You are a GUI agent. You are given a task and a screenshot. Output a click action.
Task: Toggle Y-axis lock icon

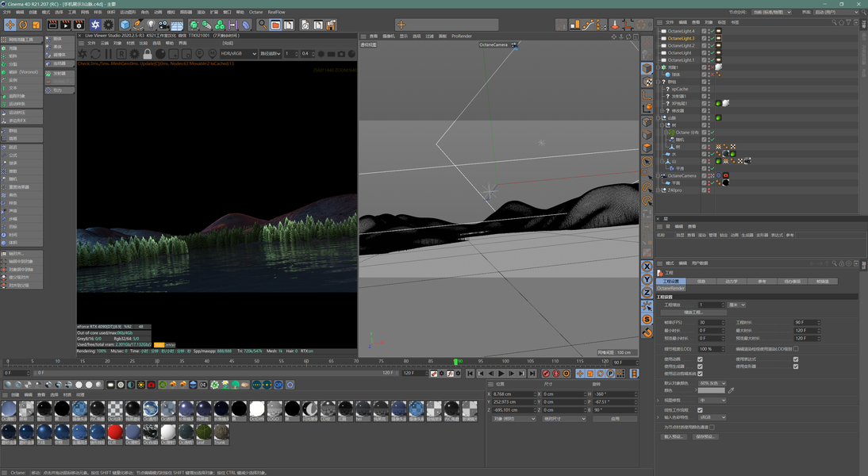647,279
